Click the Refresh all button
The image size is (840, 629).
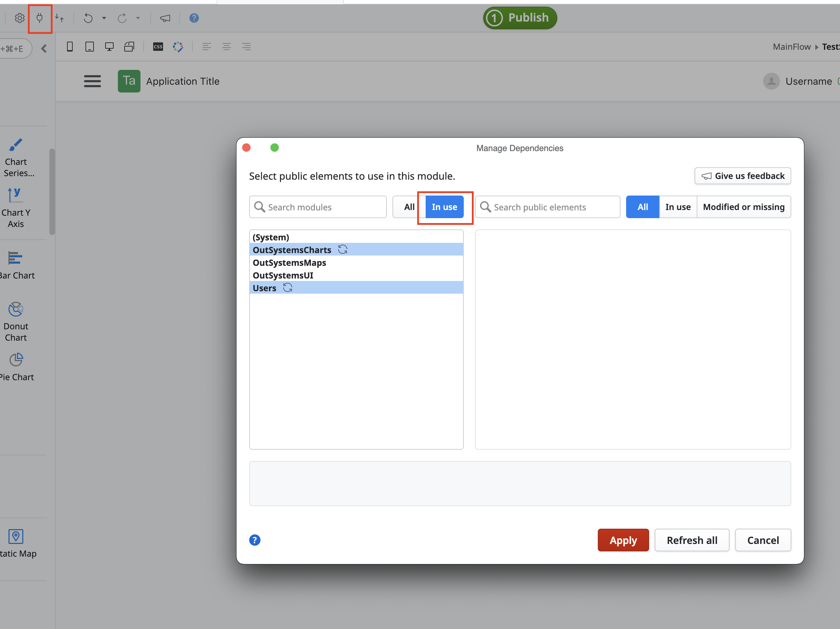[x=692, y=540]
